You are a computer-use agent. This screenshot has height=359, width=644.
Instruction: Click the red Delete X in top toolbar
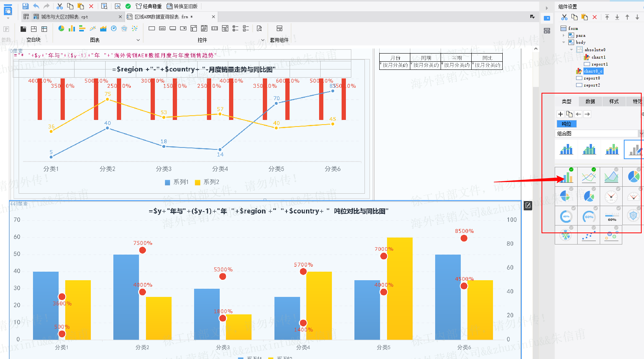coord(91,6)
